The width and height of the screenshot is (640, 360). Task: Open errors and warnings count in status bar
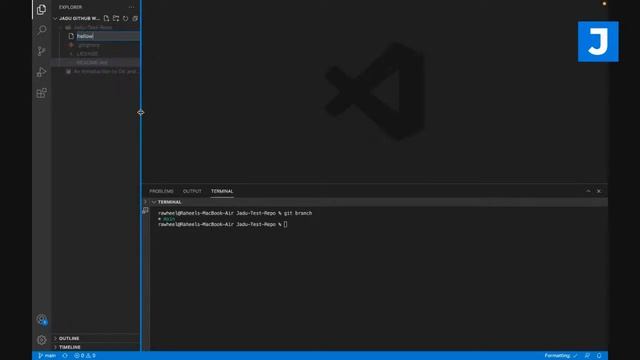[x=84, y=356]
